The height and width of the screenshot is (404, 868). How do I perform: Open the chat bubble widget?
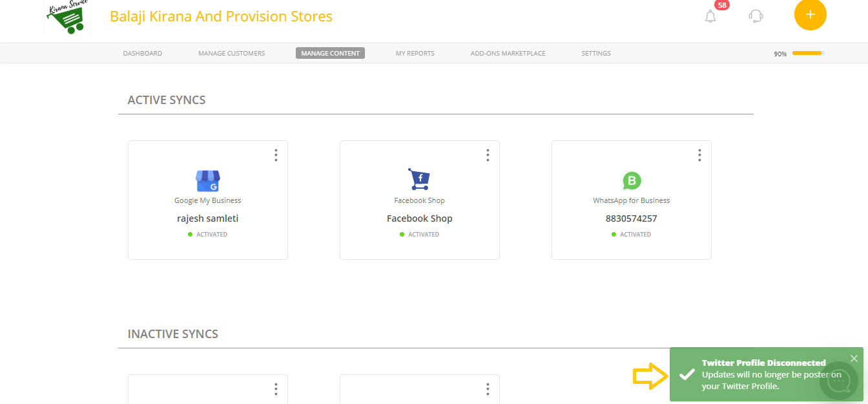click(839, 381)
